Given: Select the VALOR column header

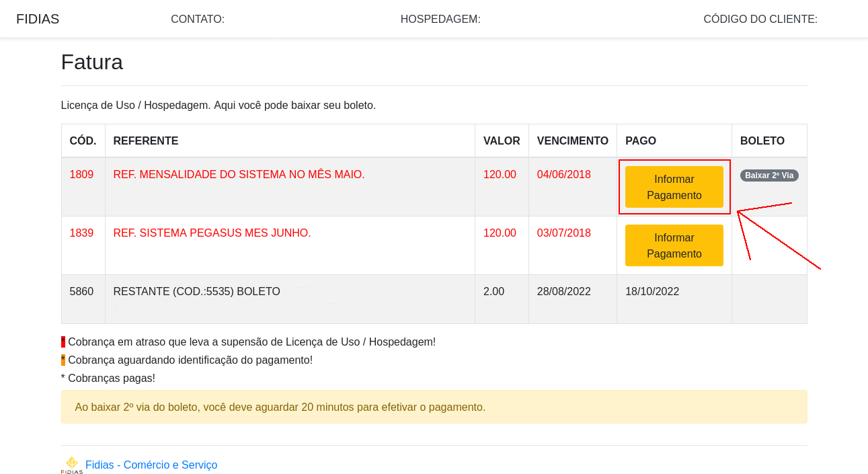Looking at the screenshot, I should (502, 141).
